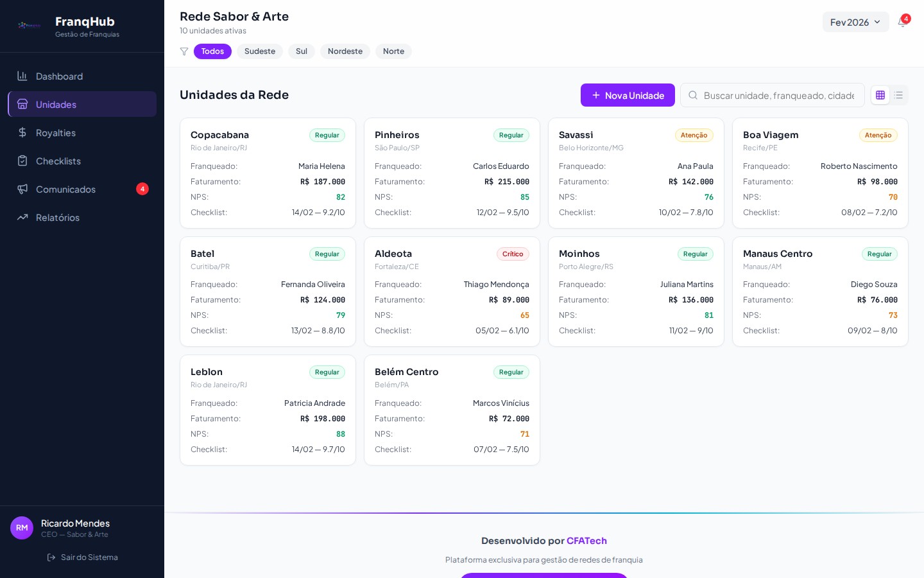Enable grid layout for units
The width and height of the screenshot is (924, 578).
(880, 95)
